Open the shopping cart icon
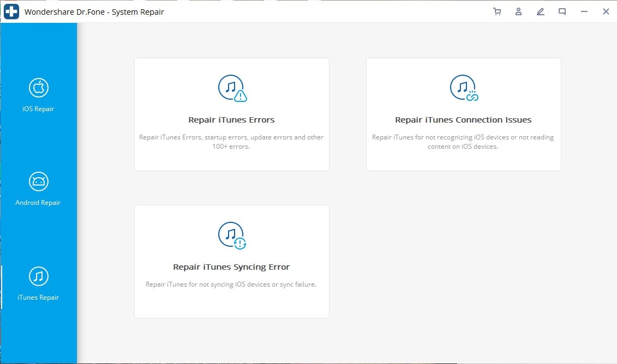The height and width of the screenshot is (364, 617). [497, 12]
